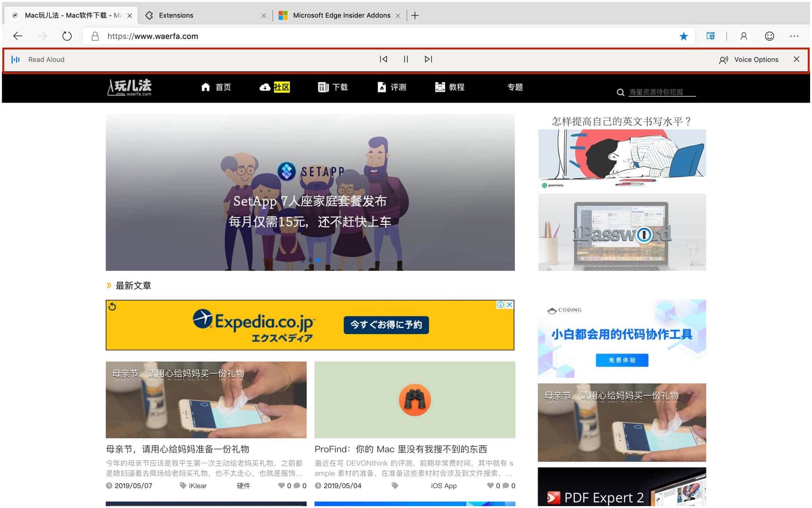Reload the current page
This screenshot has width=812, height=508.
pyautogui.click(x=67, y=36)
